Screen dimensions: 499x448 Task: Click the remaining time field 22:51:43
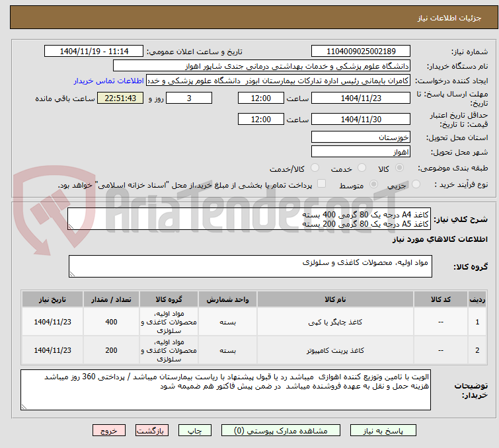click(x=120, y=98)
